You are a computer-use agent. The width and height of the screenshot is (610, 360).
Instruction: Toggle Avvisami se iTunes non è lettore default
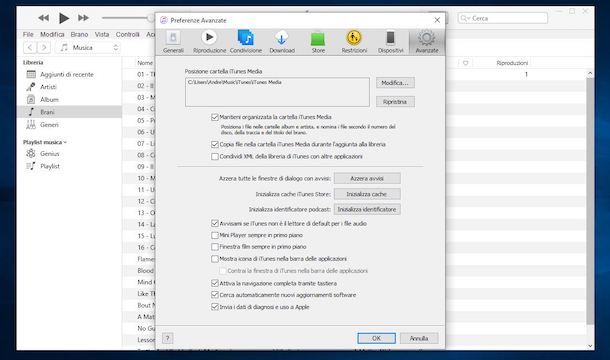pyautogui.click(x=215, y=223)
